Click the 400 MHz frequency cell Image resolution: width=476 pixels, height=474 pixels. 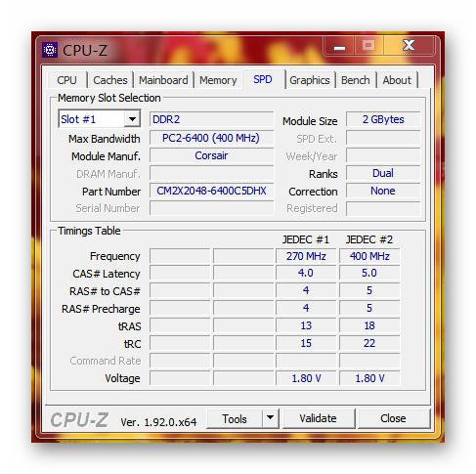(369, 256)
